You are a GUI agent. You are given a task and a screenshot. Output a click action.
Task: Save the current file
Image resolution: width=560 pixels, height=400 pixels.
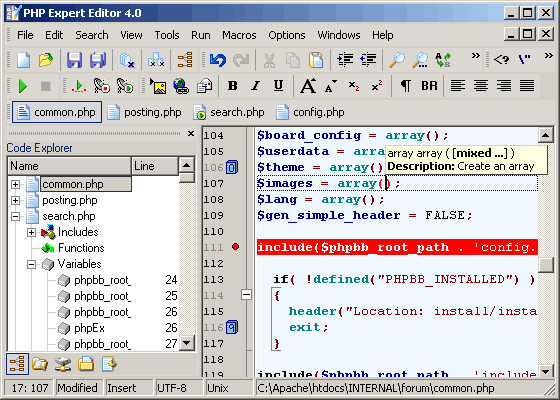point(75,60)
